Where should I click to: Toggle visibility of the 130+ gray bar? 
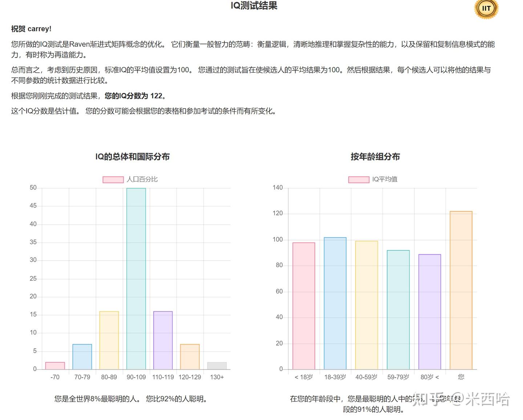click(x=217, y=365)
